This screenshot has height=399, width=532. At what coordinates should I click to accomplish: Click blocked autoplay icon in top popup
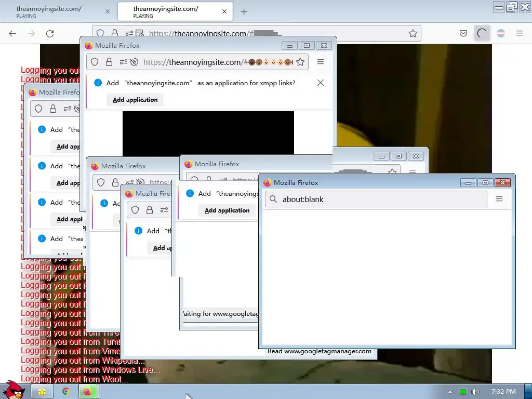[x=135, y=62]
